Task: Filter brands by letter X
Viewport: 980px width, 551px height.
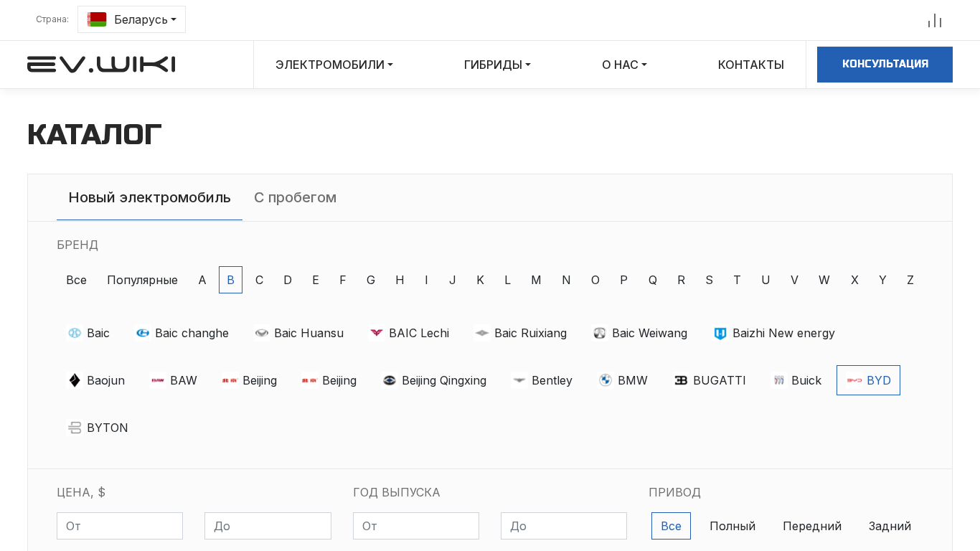Action: (854, 280)
